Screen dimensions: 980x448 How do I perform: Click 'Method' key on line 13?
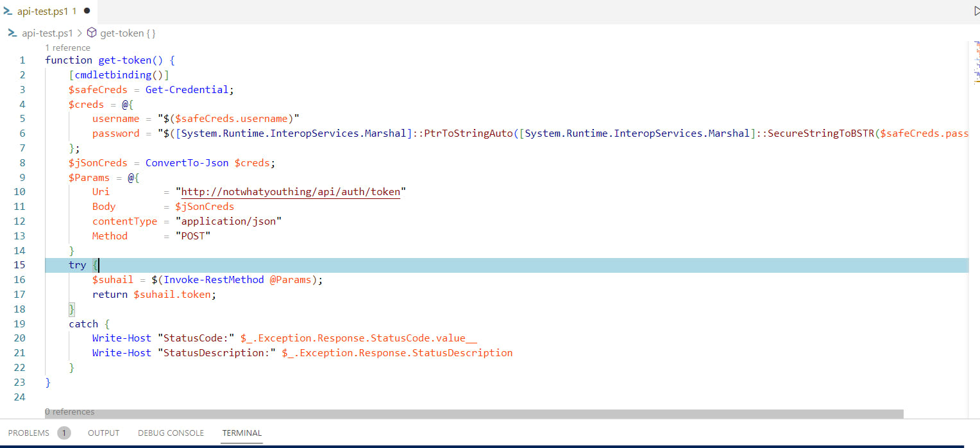tap(110, 236)
